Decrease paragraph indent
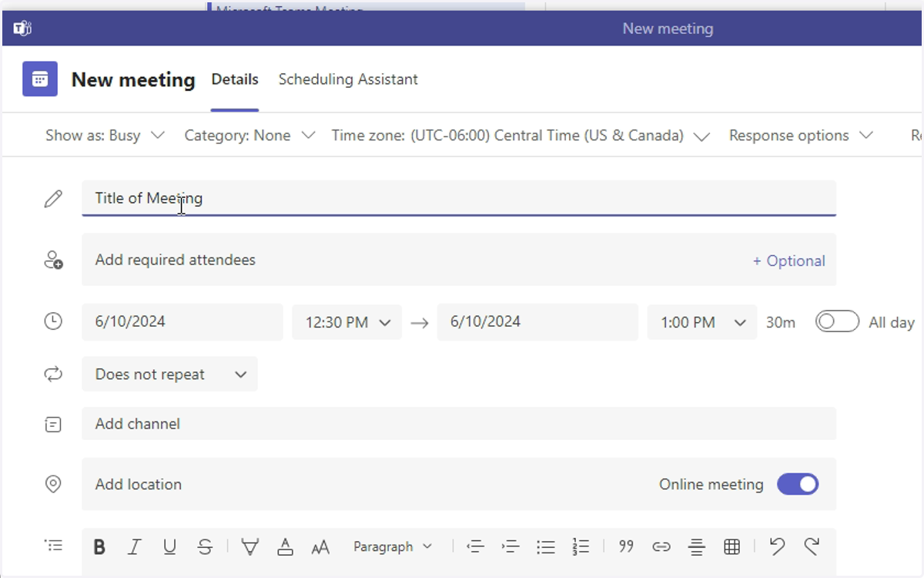This screenshot has width=924, height=578. 475,547
